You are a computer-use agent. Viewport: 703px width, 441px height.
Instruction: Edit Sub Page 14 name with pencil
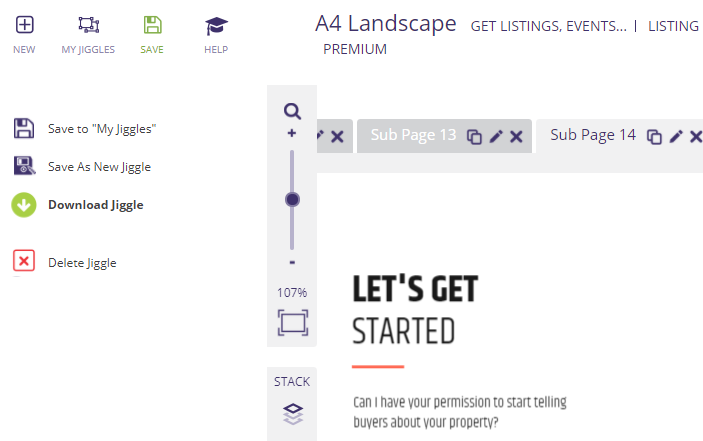click(676, 136)
